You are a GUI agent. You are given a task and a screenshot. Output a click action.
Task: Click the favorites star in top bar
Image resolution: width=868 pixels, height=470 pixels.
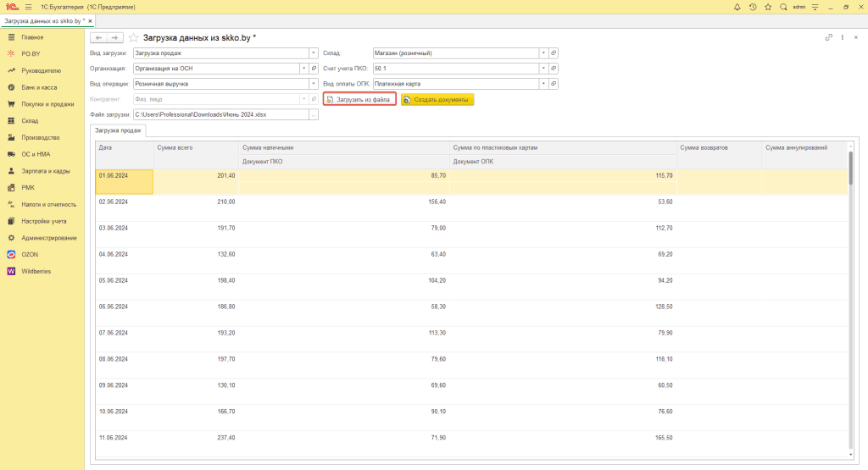point(768,7)
